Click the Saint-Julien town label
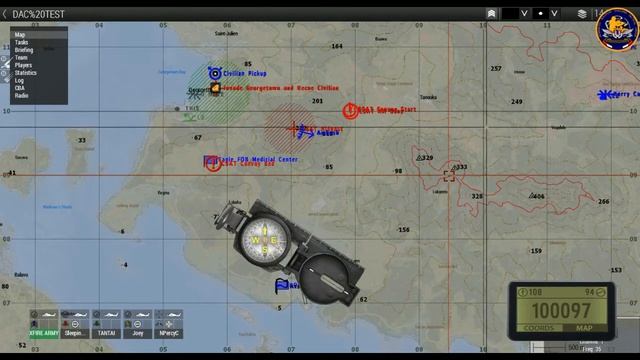640x360 pixels. pyautogui.click(x=226, y=33)
